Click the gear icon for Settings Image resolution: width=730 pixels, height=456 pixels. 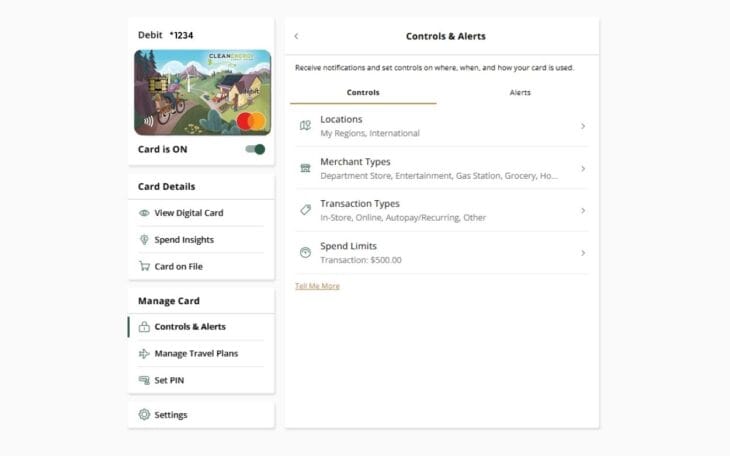pyautogui.click(x=144, y=415)
